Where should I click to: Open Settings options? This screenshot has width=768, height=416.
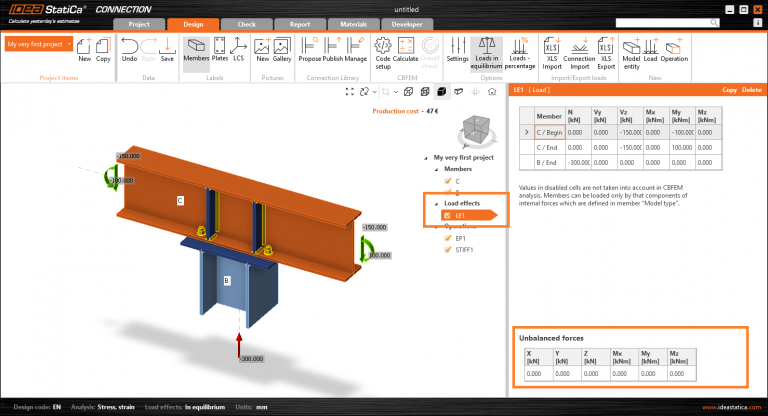click(457, 49)
